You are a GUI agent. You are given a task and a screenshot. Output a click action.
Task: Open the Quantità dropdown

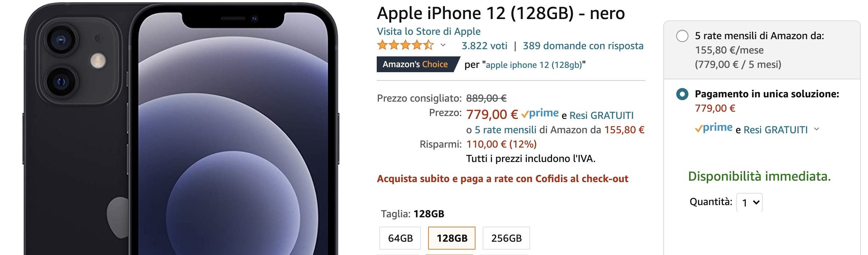749,202
